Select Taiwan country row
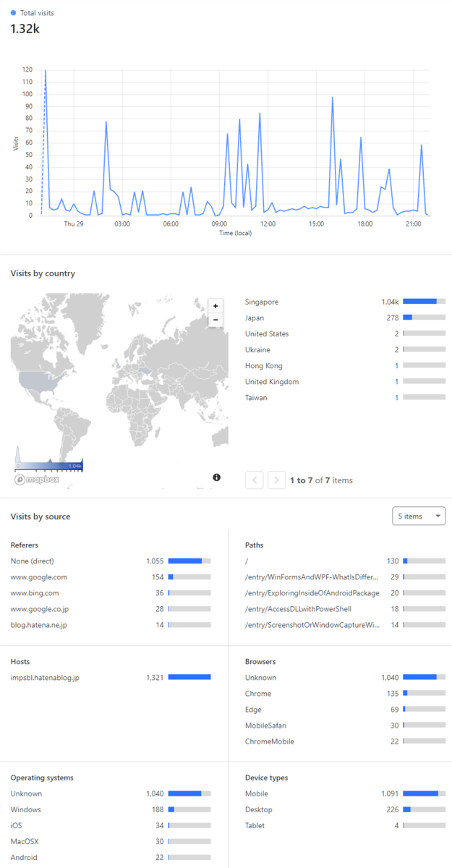 [x=345, y=397]
